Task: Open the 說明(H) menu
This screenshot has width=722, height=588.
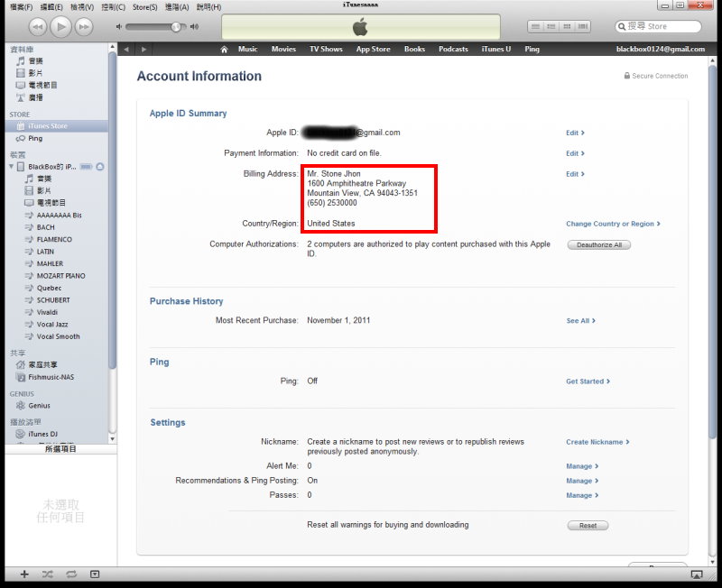Action: coord(208,7)
